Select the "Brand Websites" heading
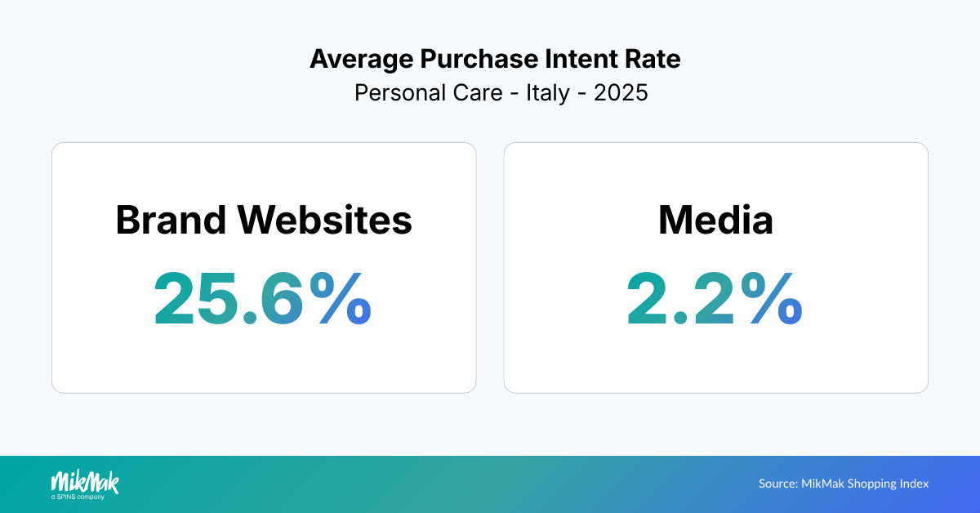This screenshot has width=980, height=513. (x=264, y=220)
